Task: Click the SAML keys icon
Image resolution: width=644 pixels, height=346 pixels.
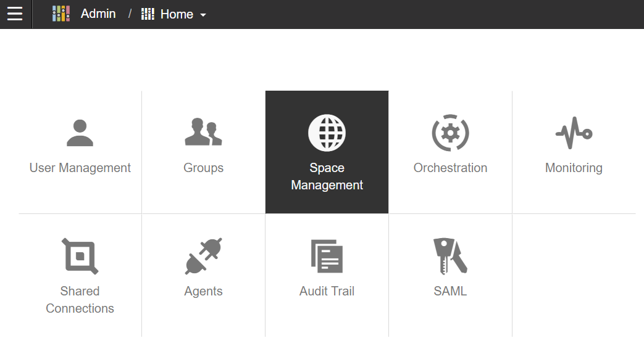Action: click(x=451, y=256)
